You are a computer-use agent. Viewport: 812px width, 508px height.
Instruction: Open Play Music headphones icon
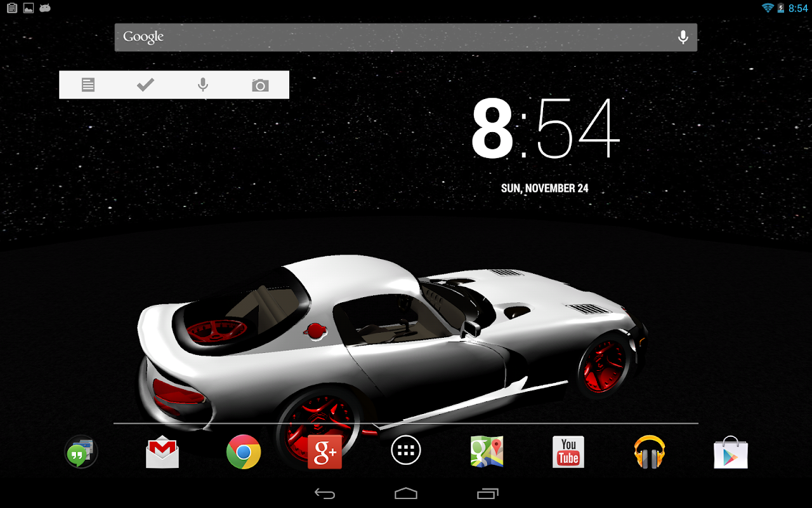pos(650,452)
